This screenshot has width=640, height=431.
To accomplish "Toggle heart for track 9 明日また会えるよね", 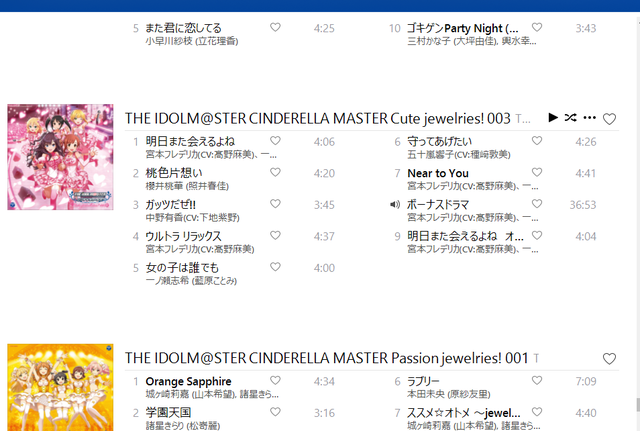I will point(537,235).
